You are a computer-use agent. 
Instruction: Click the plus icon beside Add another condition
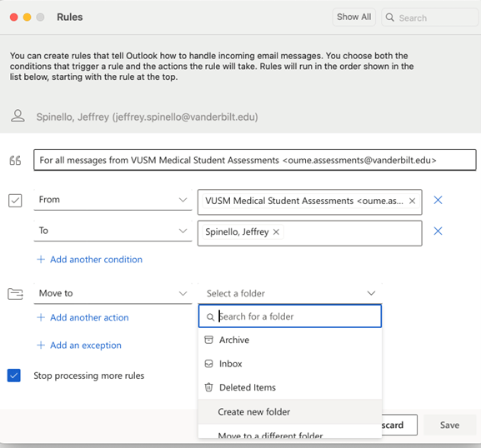point(41,260)
